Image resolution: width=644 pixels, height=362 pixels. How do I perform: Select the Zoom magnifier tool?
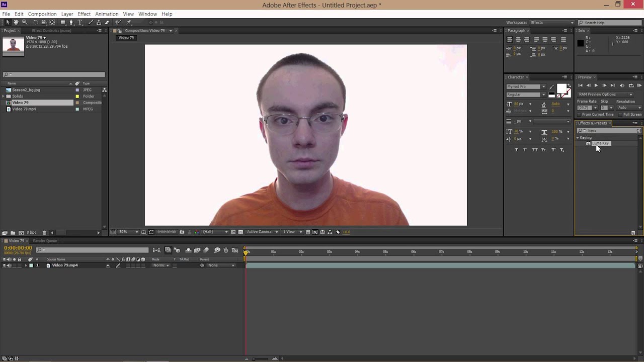point(25,22)
